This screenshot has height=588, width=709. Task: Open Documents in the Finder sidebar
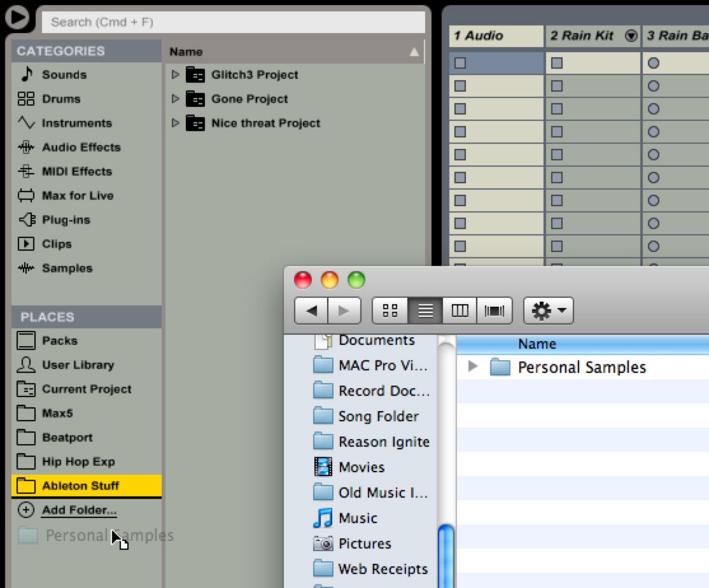tap(365, 340)
